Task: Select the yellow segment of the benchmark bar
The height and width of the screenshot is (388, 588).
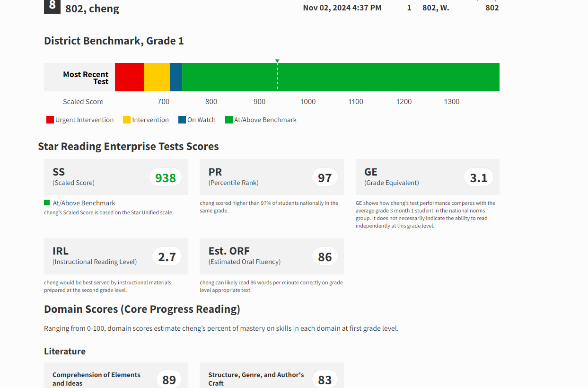Action: click(157, 77)
